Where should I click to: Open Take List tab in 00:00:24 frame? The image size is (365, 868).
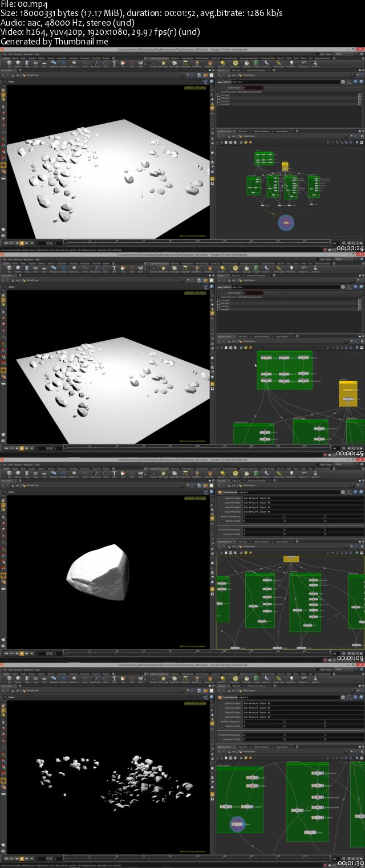[236, 70]
